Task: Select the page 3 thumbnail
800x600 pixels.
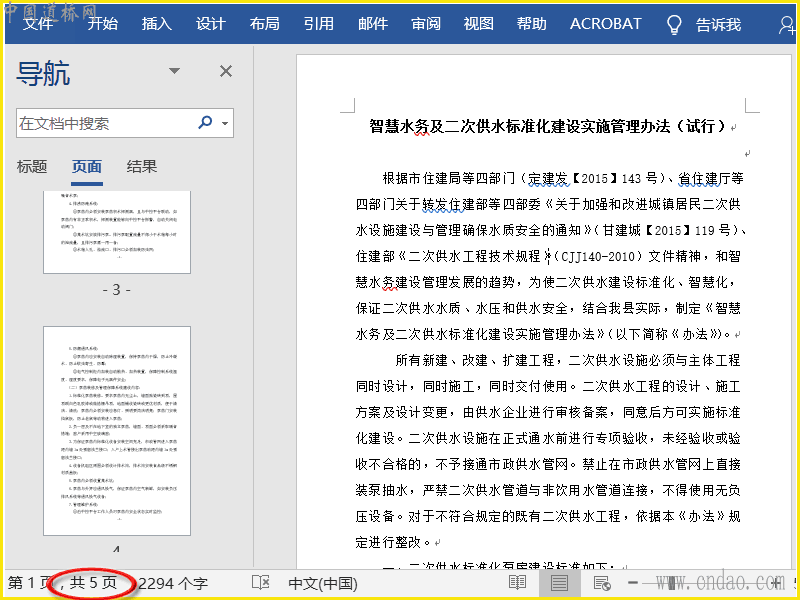Action: 117,232
